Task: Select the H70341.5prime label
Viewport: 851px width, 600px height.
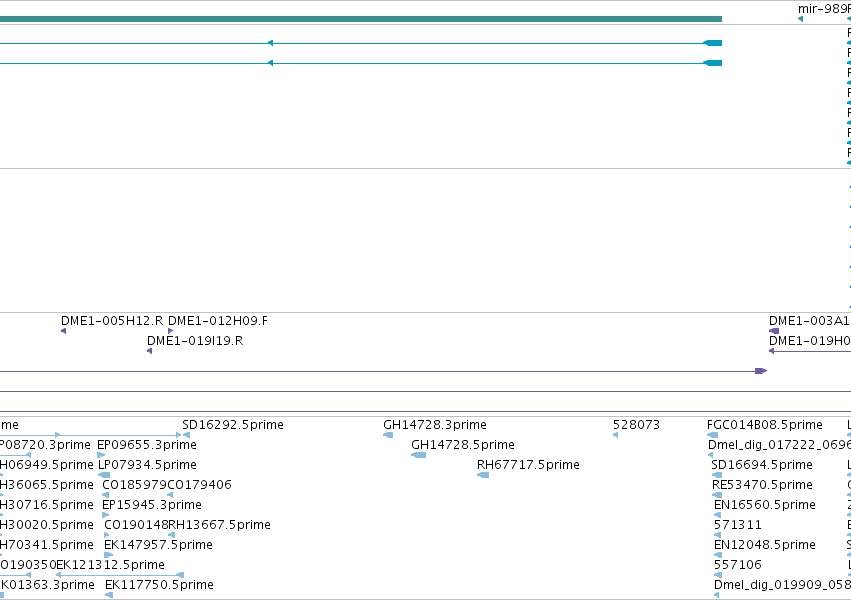Action: (46, 545)
